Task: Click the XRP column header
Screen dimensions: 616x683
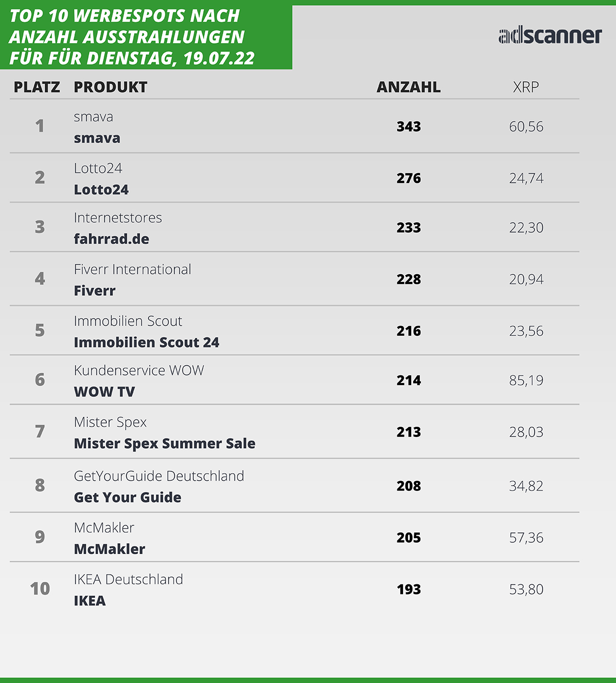Action: click(526, 87)
